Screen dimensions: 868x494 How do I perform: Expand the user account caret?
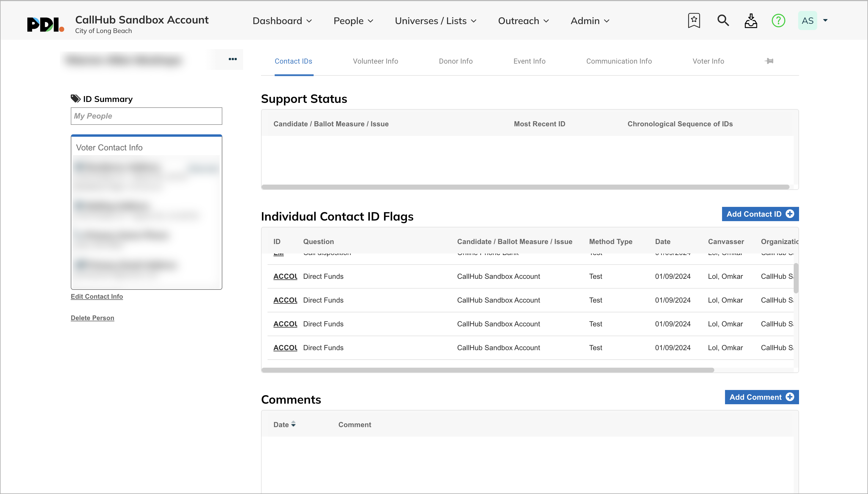(x=825, y=20)
